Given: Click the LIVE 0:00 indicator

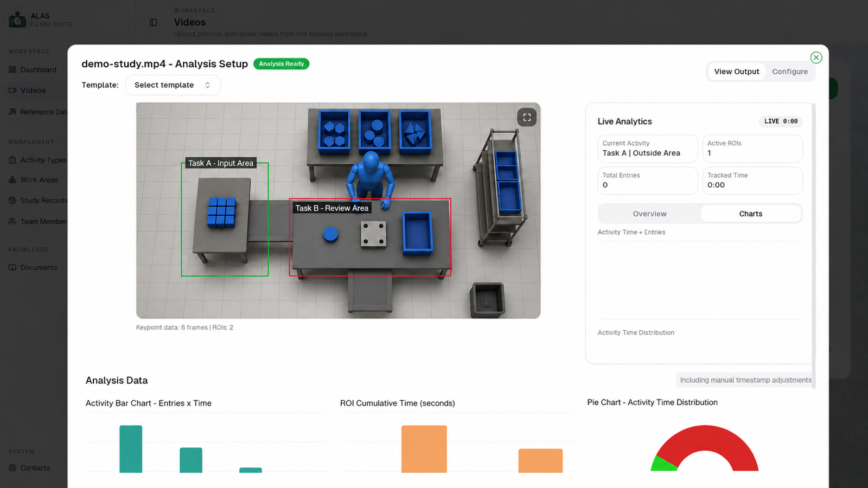Looking at the screenshot, I should pos(781,121).
